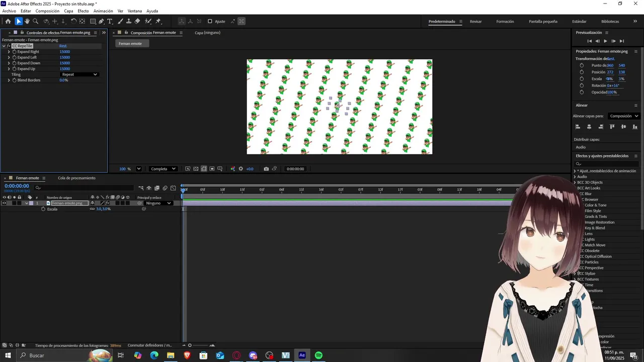The height and width of the screenshot is (362, 644).
Task: Toggle stopwatch for Rotación property
Action: click(x=582, y=85)
